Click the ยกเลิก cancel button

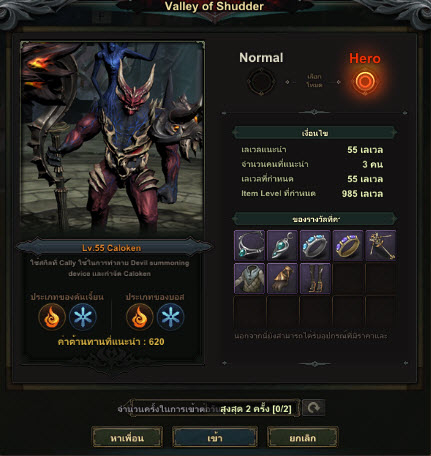coord(302,437)
